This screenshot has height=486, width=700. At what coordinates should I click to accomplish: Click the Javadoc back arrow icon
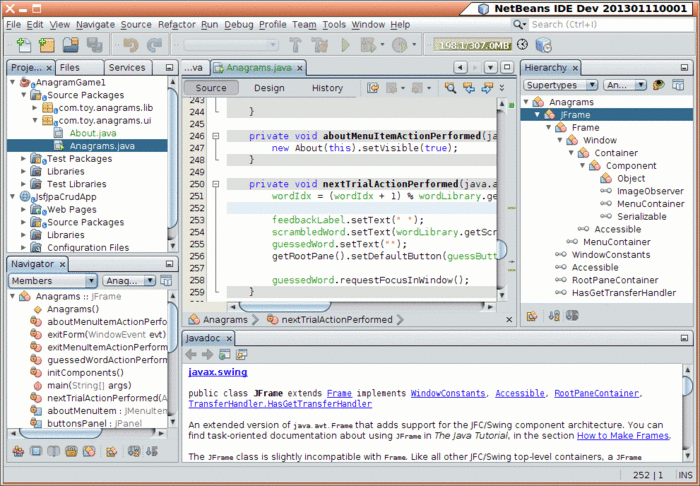click(193, 354)
